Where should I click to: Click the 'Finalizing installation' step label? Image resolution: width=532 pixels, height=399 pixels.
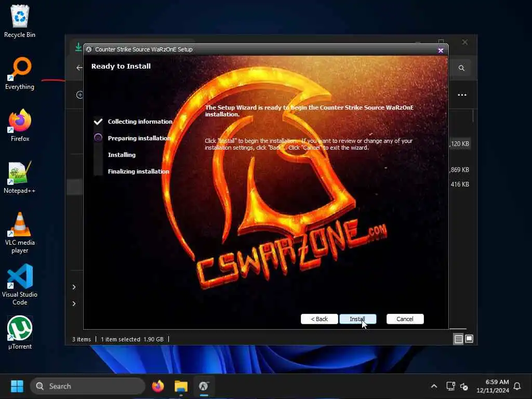(138, 171)
